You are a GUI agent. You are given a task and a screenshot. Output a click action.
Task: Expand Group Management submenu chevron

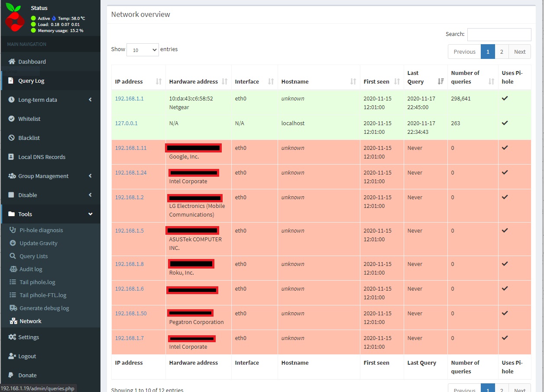[90, 176]
